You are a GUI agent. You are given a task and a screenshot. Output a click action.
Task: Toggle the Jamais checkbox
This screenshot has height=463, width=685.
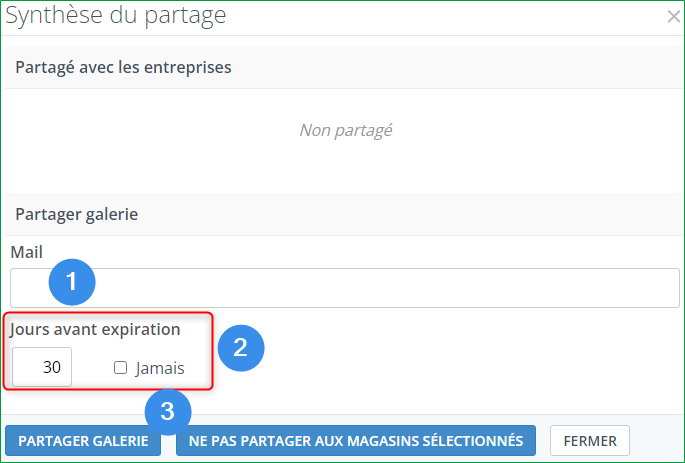pyautogui.click(x=121, y=368)
